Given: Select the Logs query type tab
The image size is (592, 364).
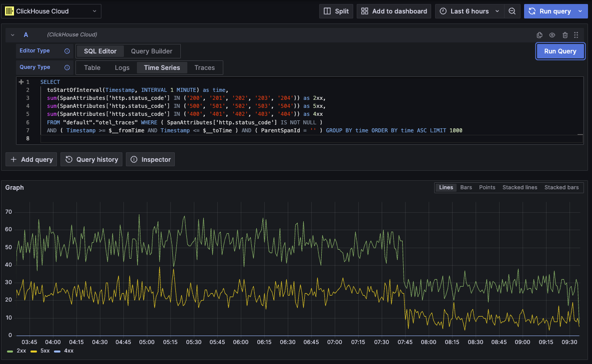Looking at the screenshot, I should 122,67.
